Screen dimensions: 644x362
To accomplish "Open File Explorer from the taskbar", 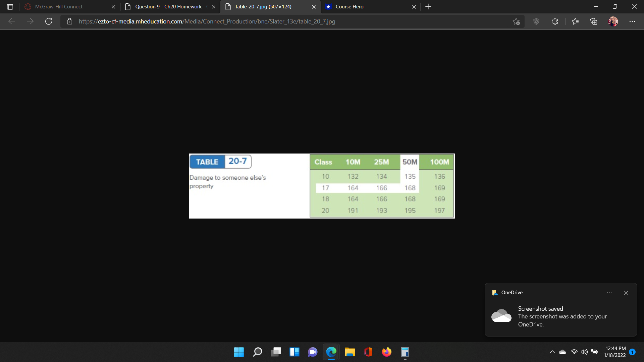I will [x=350, y=352].
